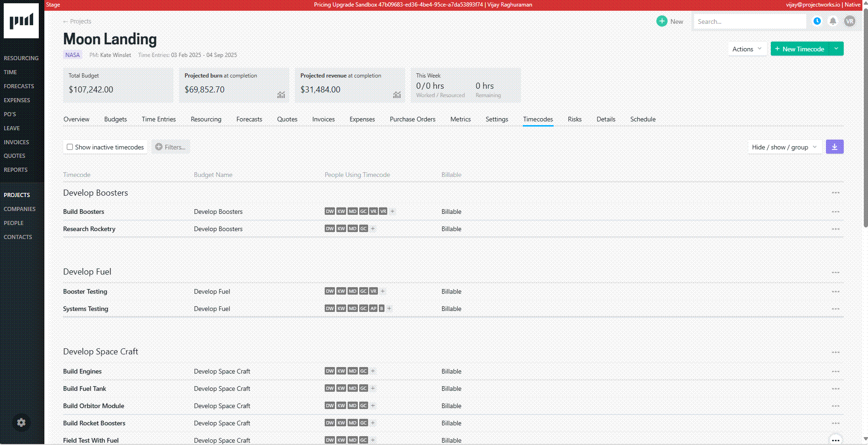Download timecodes with the export icon
The image size is (868, 445).
pyautogui.click(x=834, y=147)
